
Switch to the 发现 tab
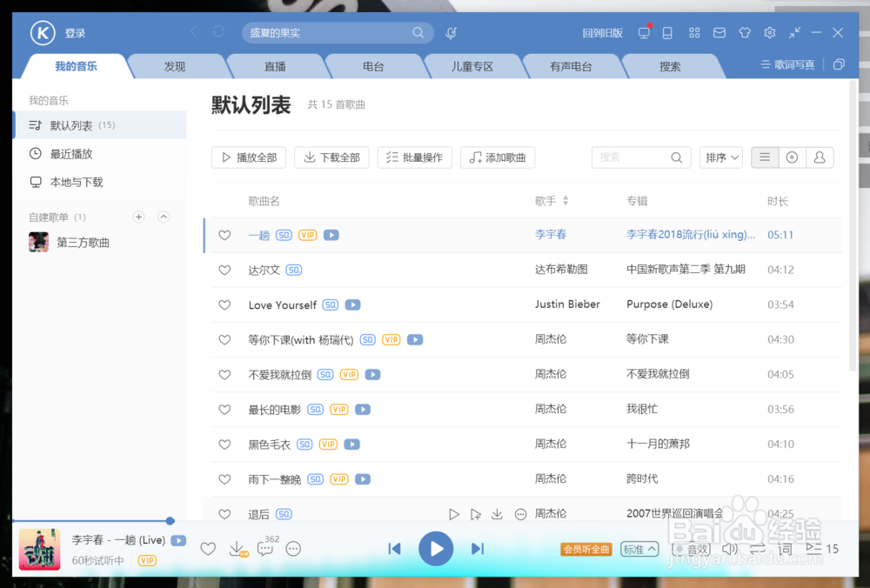[x=175, y=67]
